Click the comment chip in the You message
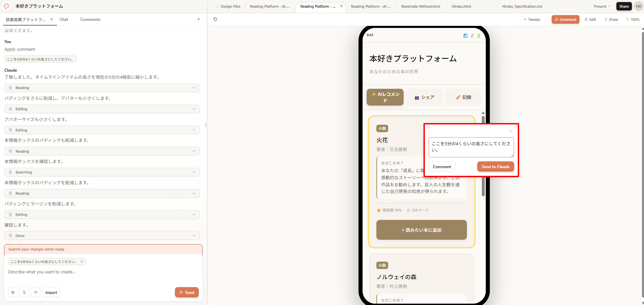 (40, 59)
